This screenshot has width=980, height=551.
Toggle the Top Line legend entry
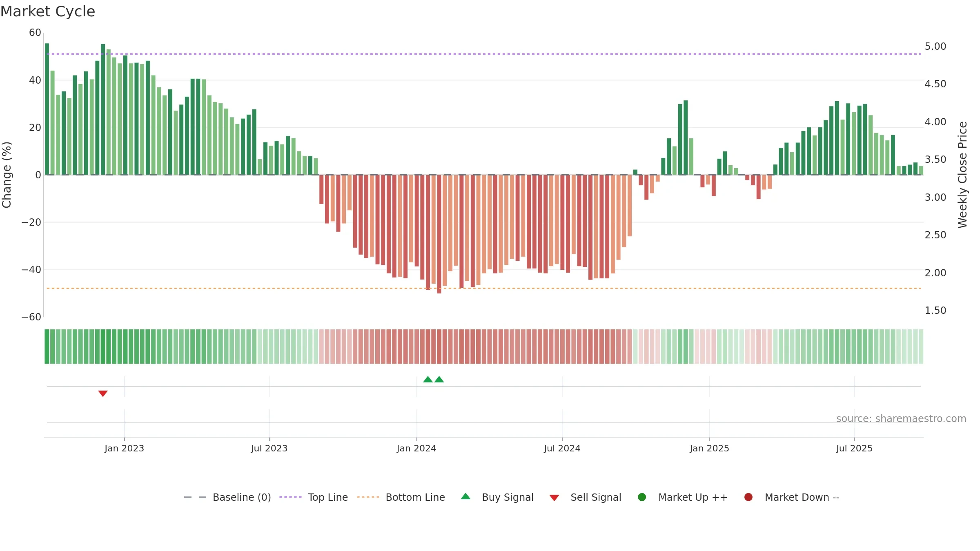[x=314, y=497]
